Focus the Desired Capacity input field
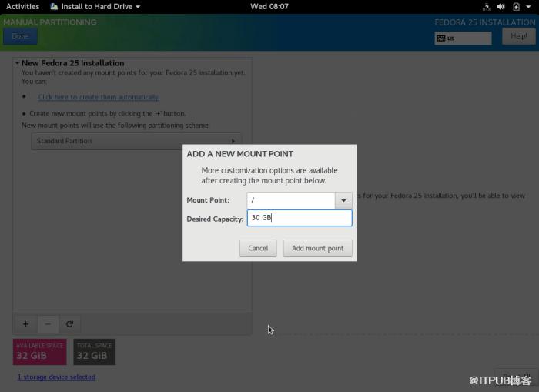 pos(300,218)
